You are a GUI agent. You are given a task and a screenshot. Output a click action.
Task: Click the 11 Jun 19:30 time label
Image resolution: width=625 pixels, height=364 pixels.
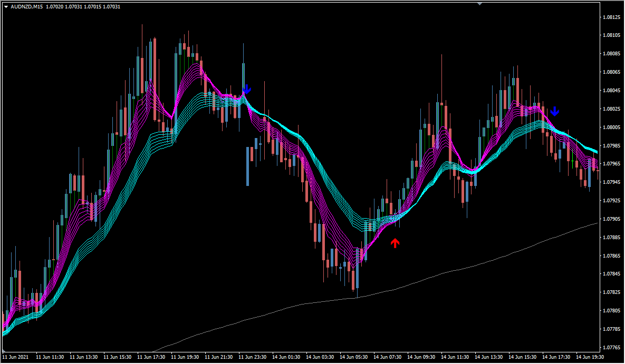(x=185, y=357)
